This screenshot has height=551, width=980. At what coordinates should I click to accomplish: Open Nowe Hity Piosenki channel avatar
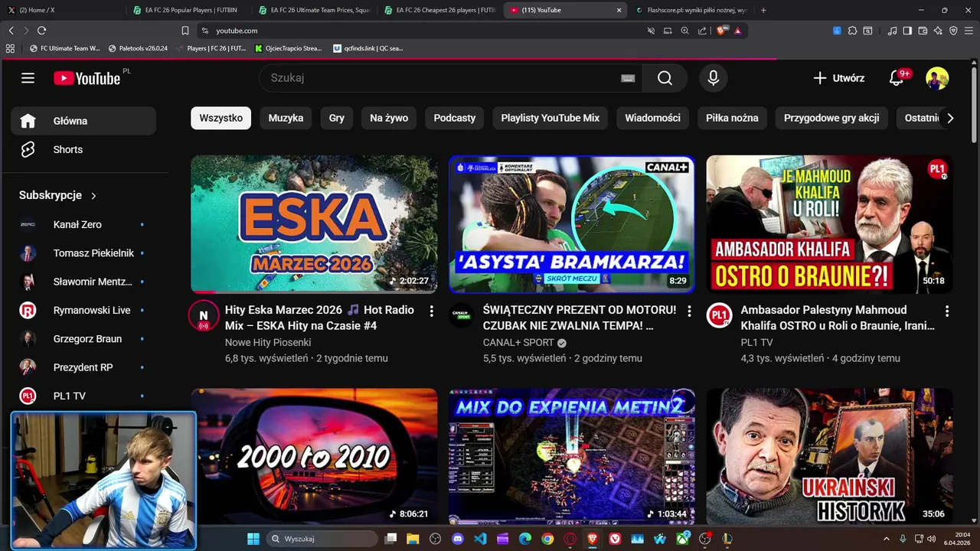pyautogui.click(x=204, y=315)
